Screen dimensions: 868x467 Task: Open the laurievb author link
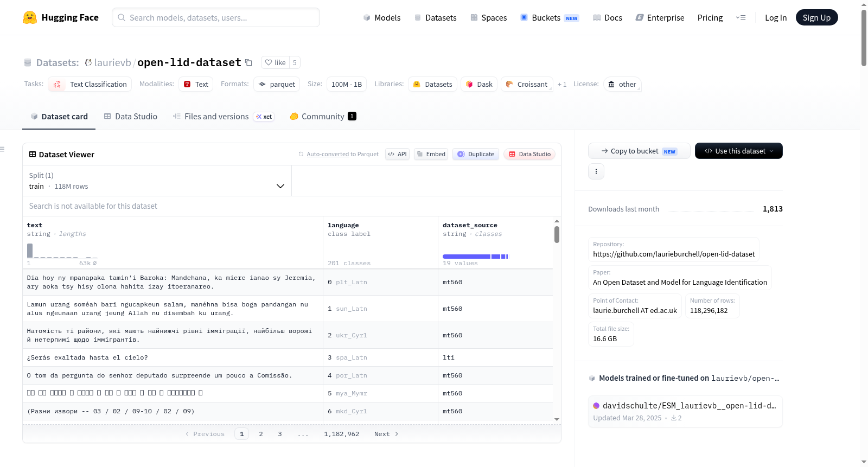pos(112,62)
